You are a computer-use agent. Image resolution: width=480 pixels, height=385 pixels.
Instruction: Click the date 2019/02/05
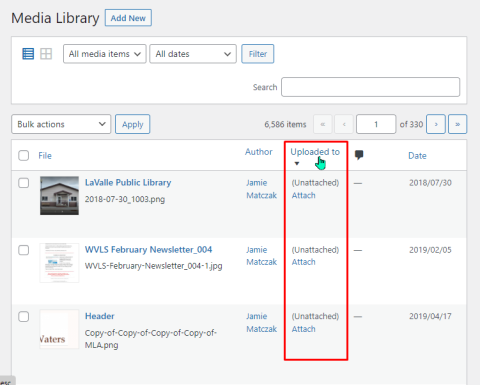tap(430, 250)
